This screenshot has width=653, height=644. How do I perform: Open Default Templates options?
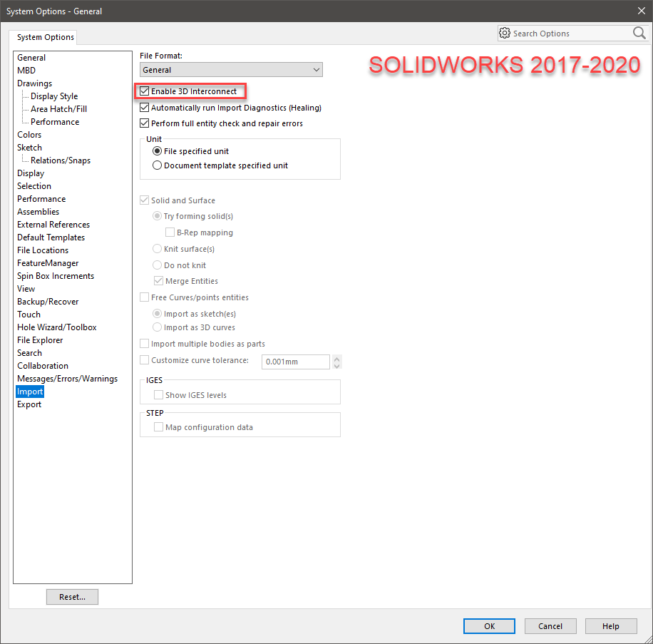pyautogui.click(x=51, y=237)
